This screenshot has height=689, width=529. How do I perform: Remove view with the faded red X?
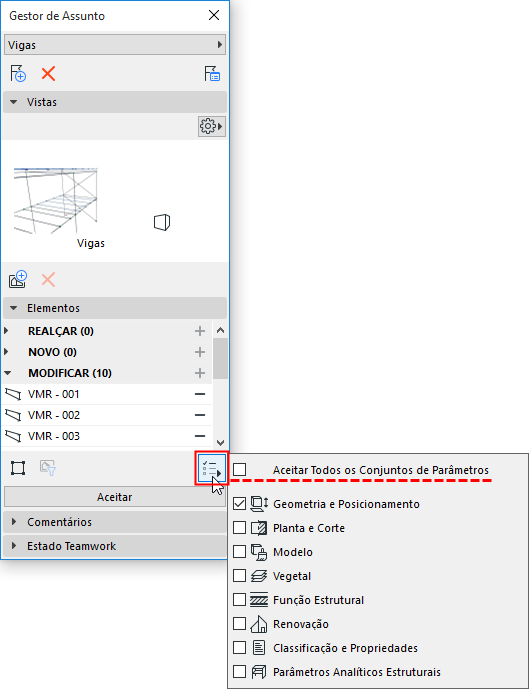click(x=48, y=279)
